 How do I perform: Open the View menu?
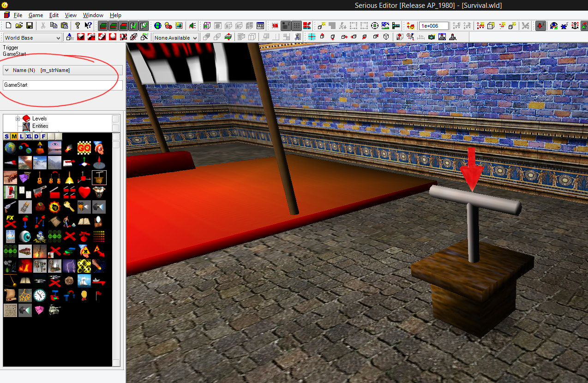coord(71,15)
